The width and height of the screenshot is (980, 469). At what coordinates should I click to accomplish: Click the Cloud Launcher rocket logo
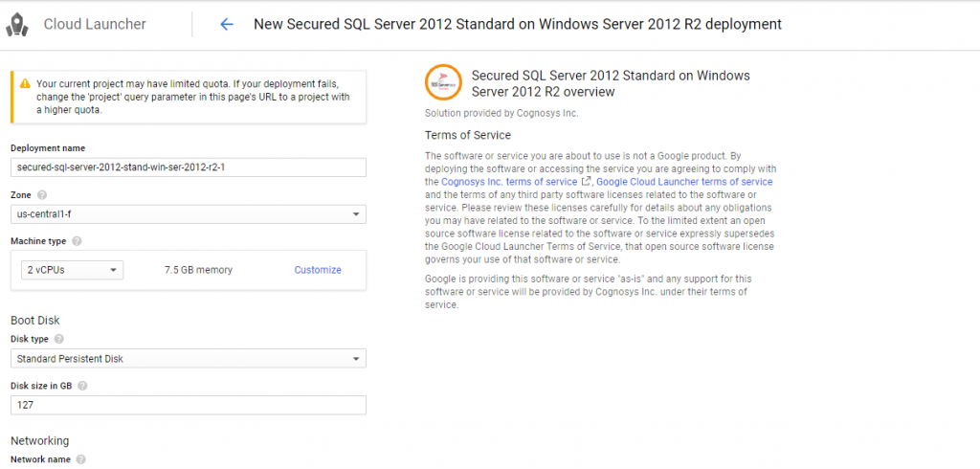point(17,25)
